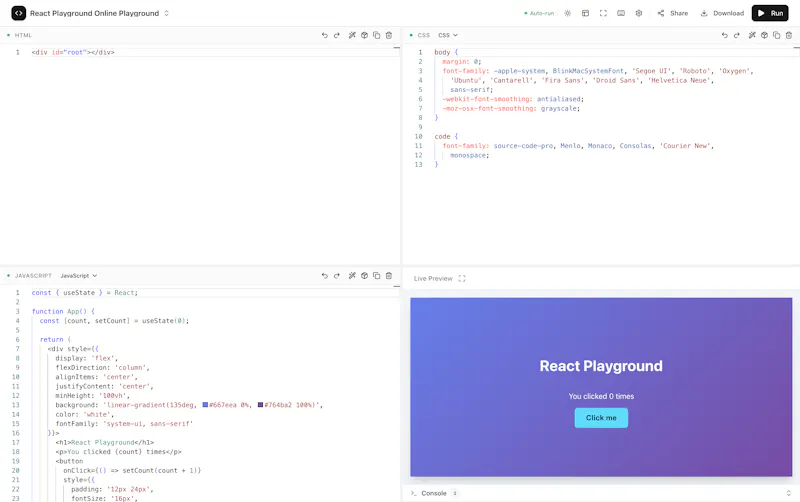Click 'React Playground' heading in preview
This screenshot has width=800, height=502.
[x=601, y=366]
